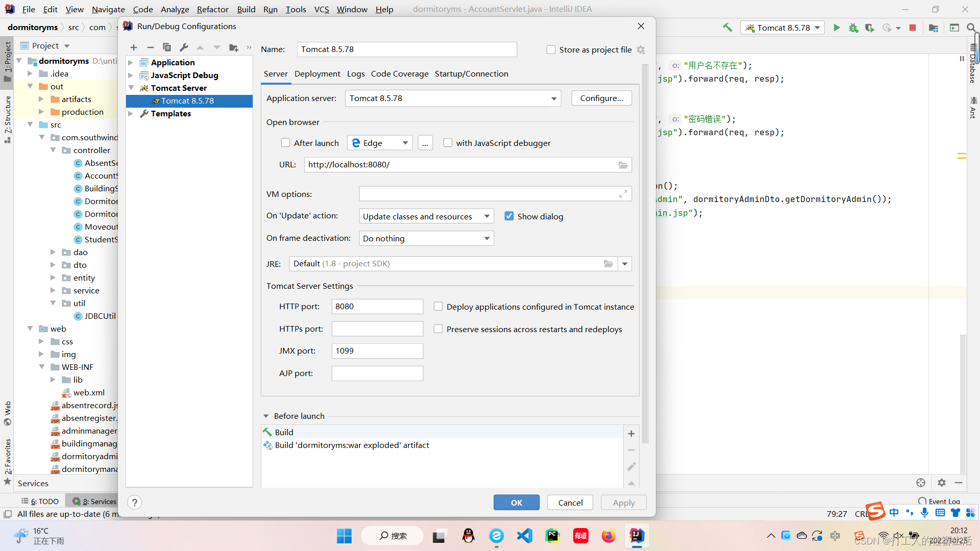980x551 pixels.
Task: Click the green Run arrow in toolbar
Action: (x=837, y=28)
